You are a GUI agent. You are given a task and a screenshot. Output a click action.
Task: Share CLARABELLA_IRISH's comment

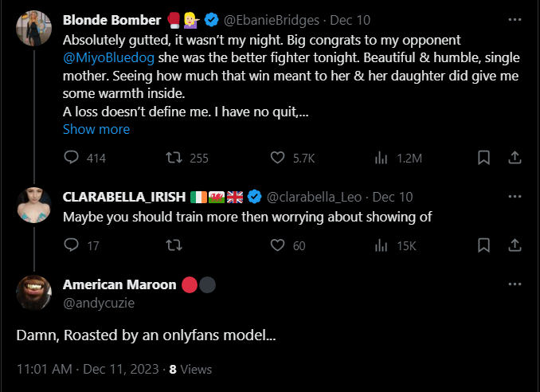515,245
